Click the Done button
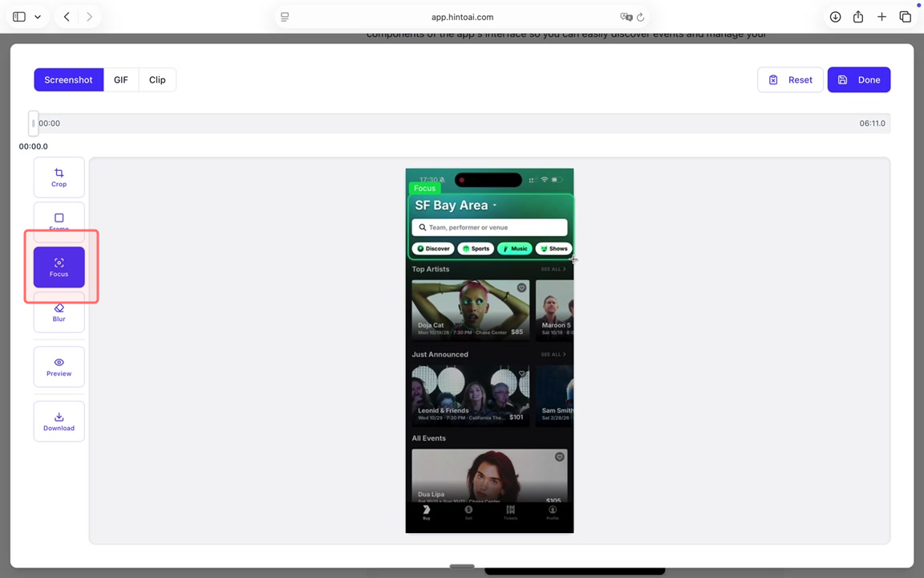The height and width of the screenshot is (578, 924). click(858, 79)
